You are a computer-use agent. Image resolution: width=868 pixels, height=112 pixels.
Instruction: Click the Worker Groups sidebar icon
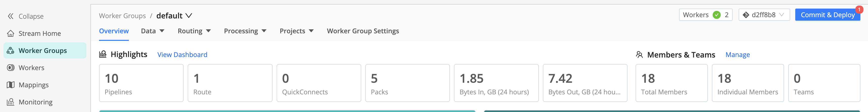click(x=11, y=50)
